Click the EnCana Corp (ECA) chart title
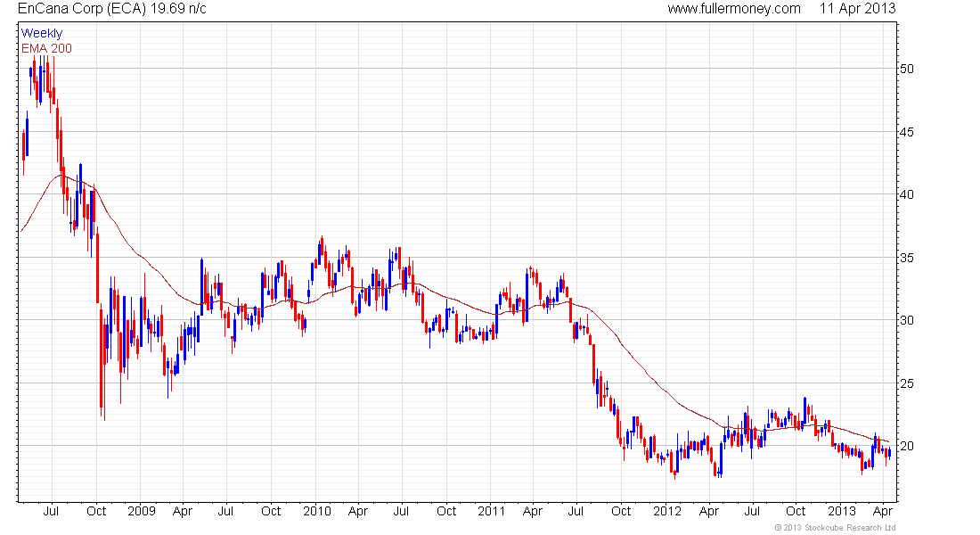The image size is (980, 535). 112,9
